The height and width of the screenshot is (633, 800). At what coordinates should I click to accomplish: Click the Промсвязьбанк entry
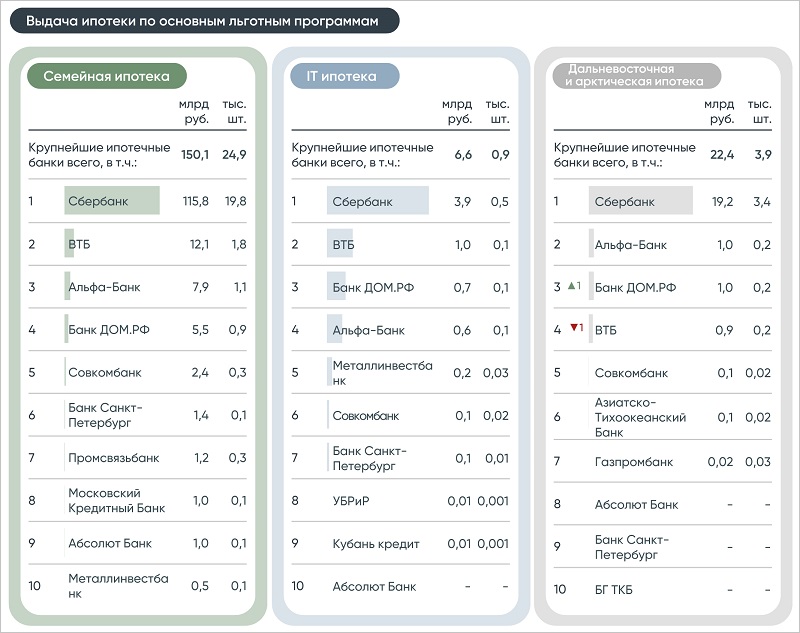[x=113, y=458]
